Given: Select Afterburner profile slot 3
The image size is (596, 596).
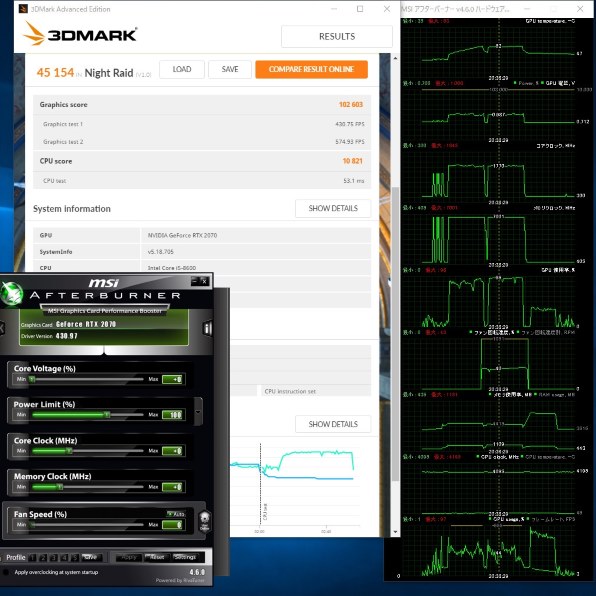Looking at the screenshot, I should click(x=54, y=557).
